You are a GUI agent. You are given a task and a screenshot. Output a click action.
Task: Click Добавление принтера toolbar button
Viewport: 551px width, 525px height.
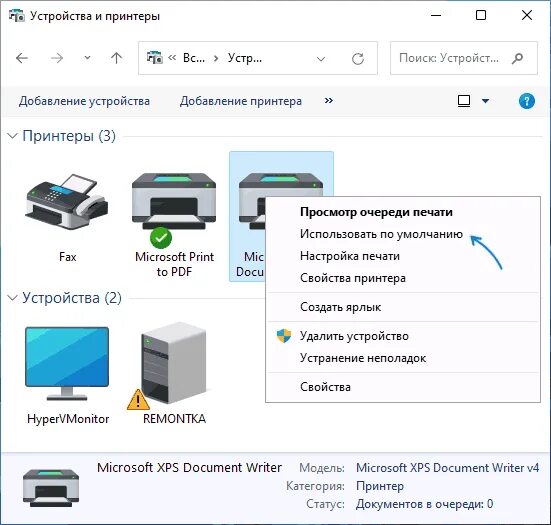coord(241,101)
